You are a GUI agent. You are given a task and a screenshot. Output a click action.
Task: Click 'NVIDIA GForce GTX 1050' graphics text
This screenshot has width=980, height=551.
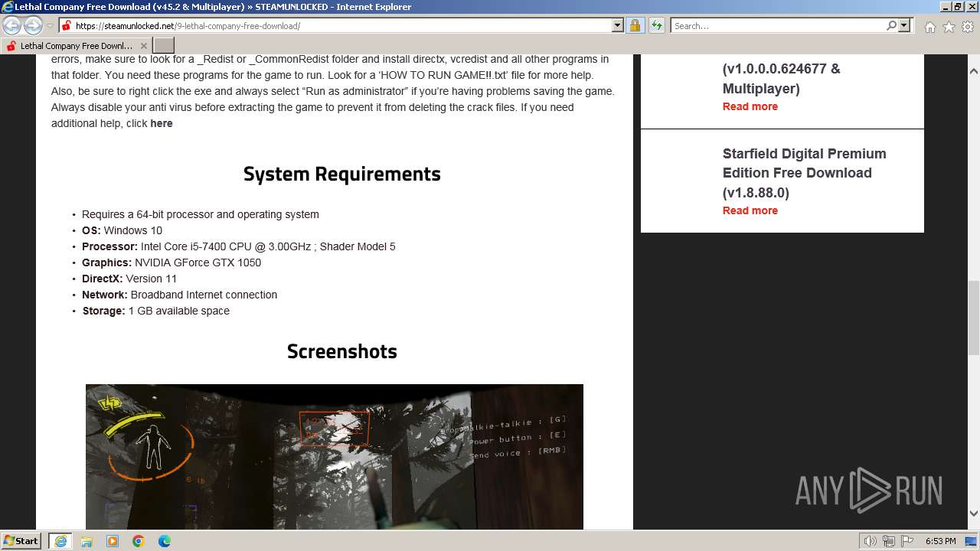coord(198,262)
